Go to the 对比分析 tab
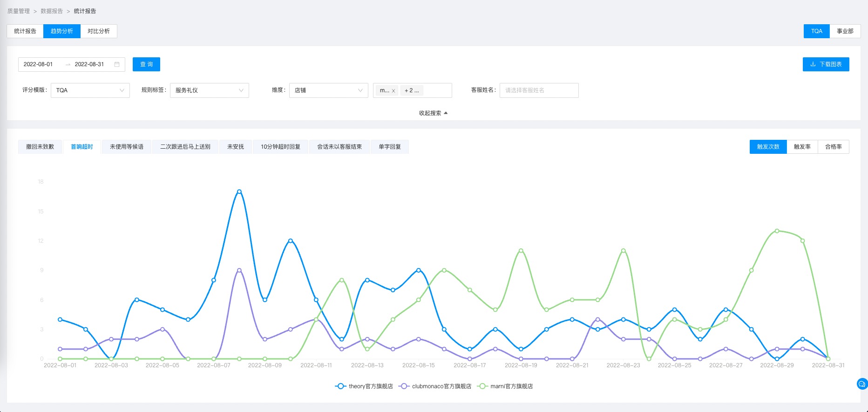 tap(99, 31)
